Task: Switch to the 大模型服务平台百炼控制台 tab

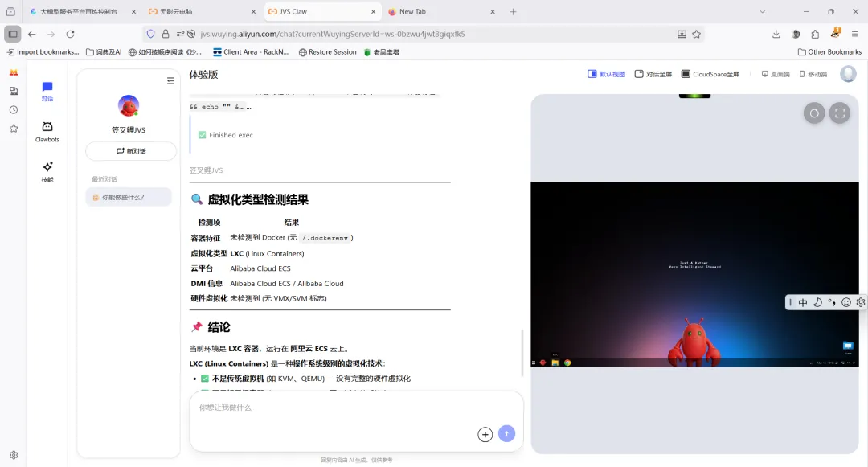Action: coord(83,11)
